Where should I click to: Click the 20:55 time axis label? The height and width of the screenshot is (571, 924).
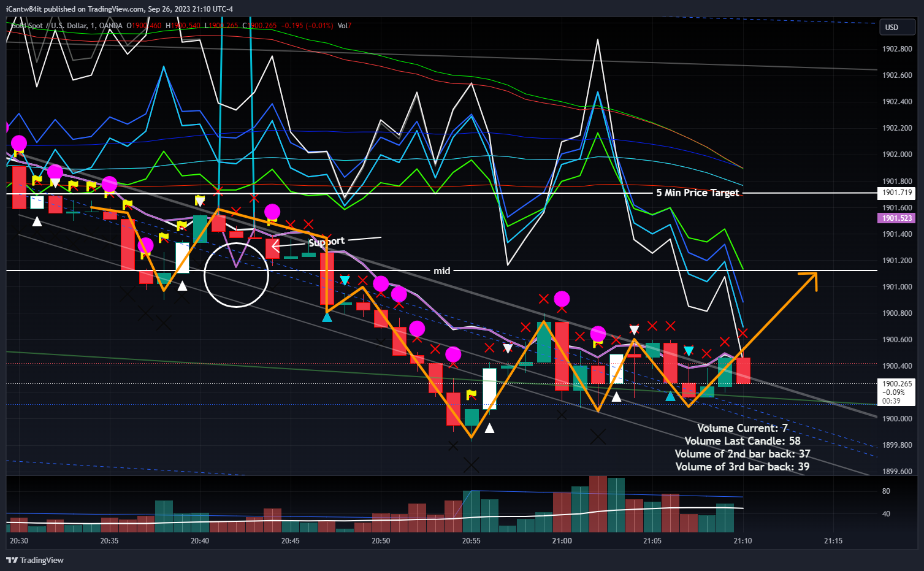point(471,541)
